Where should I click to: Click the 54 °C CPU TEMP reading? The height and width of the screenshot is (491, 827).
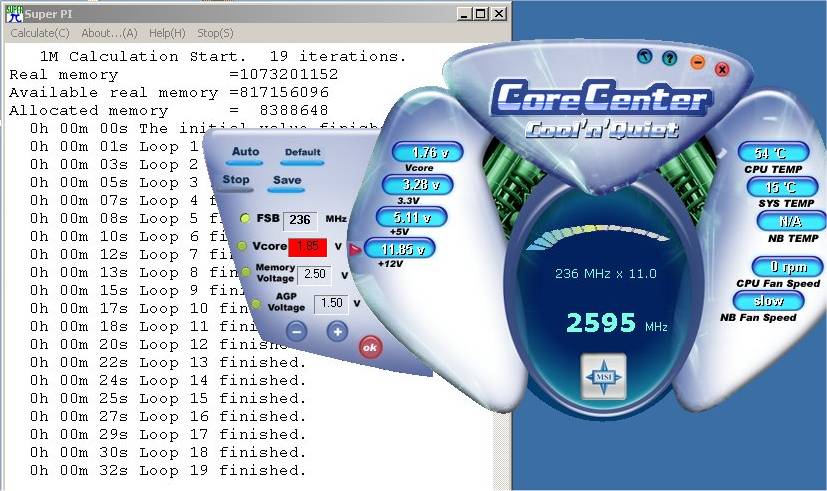(774, 153)
